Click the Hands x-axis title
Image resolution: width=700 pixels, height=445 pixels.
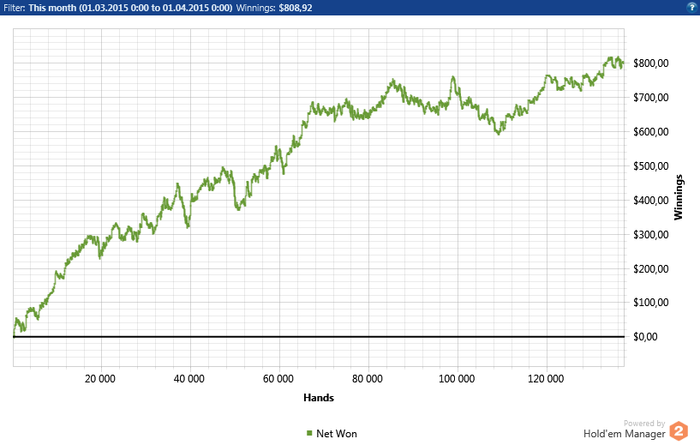(x=318, y=397)
